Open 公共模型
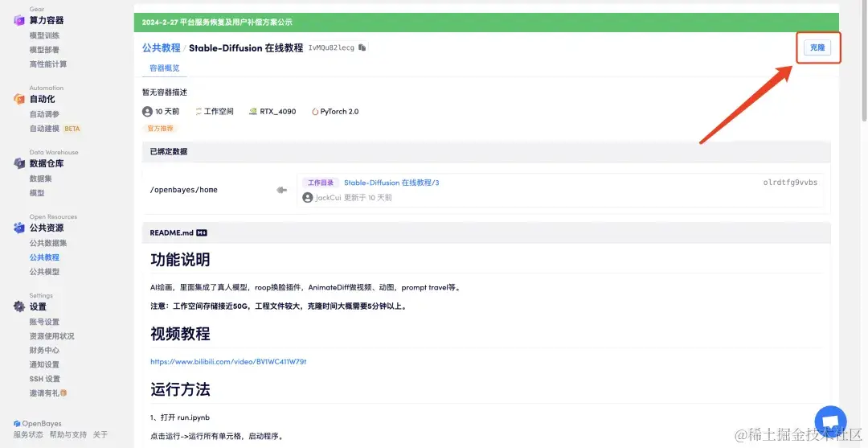Screen dimensions: 868x448 [44, 271]
